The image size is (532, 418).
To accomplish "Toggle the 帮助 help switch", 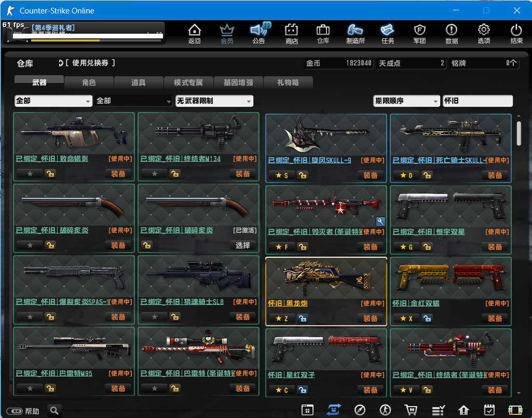I will tap(16, 411).
